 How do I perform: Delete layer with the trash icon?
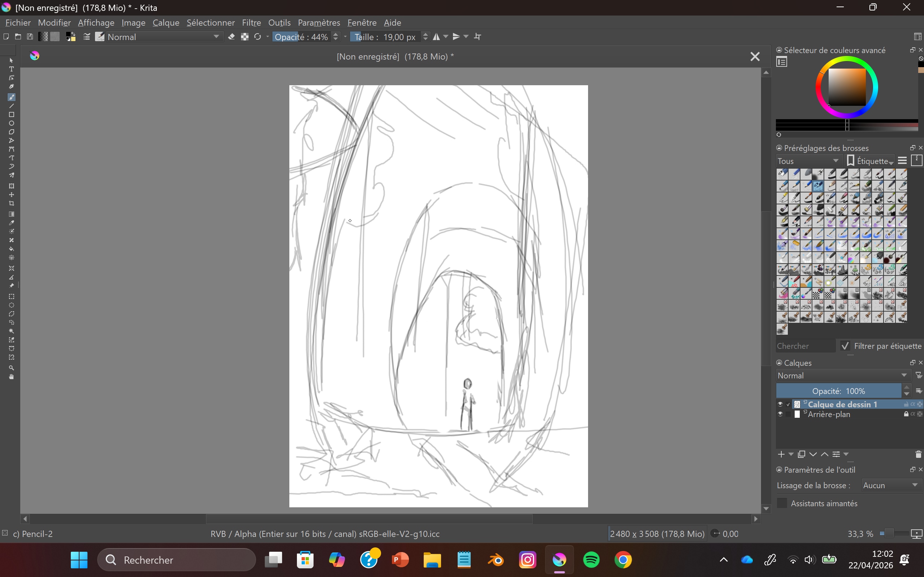tap(918, 454)
